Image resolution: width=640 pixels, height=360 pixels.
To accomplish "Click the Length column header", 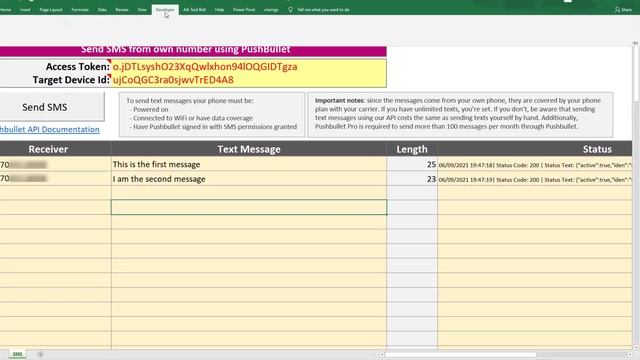I will (x=412, y=149).
